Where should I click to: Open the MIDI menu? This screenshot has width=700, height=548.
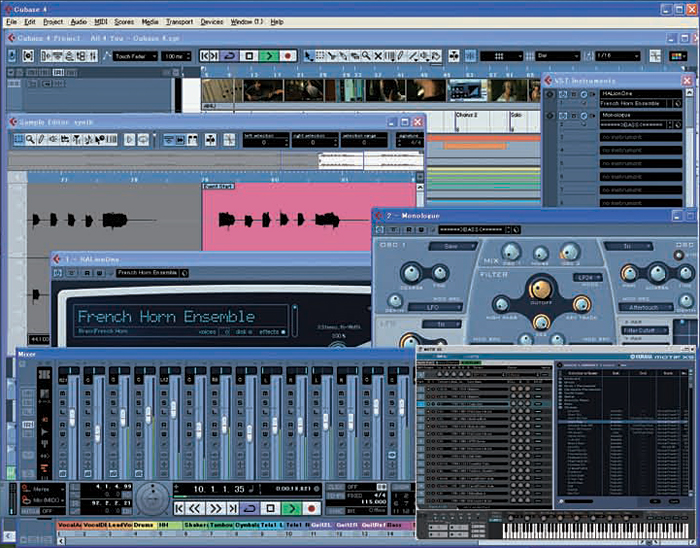101,21
